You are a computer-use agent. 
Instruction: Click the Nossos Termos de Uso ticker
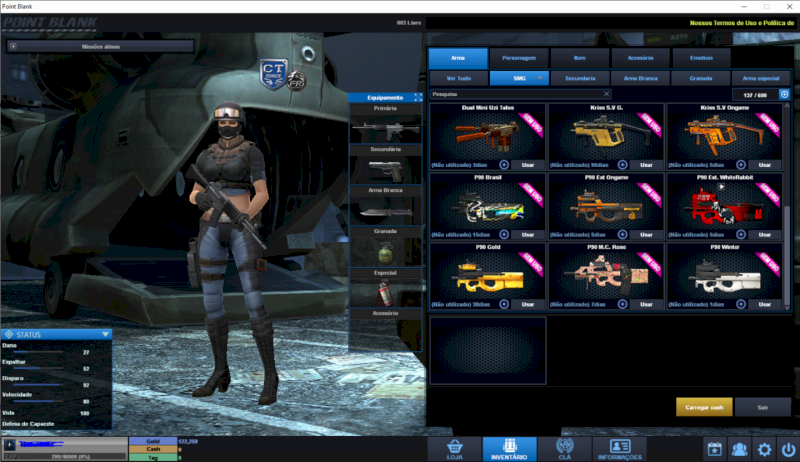coord(742,23)
